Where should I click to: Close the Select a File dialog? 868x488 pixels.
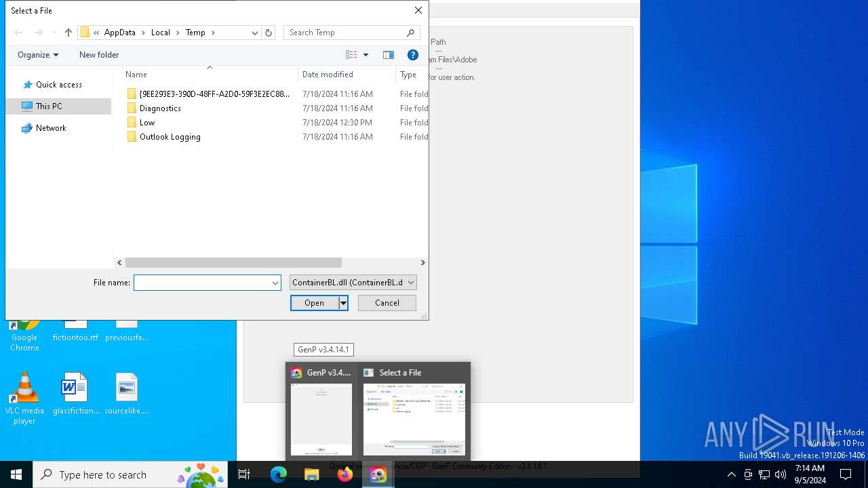pyautogui.click(x=418, y=10)
